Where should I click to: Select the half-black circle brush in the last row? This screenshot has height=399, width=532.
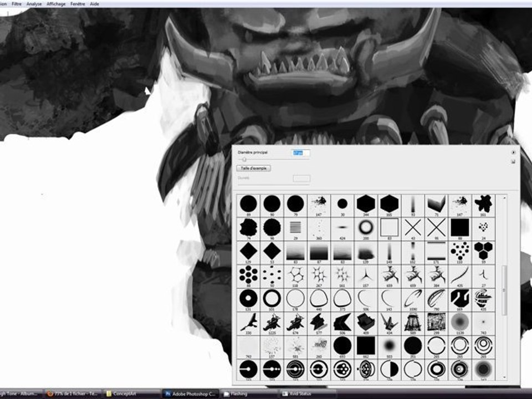point(389,370)
